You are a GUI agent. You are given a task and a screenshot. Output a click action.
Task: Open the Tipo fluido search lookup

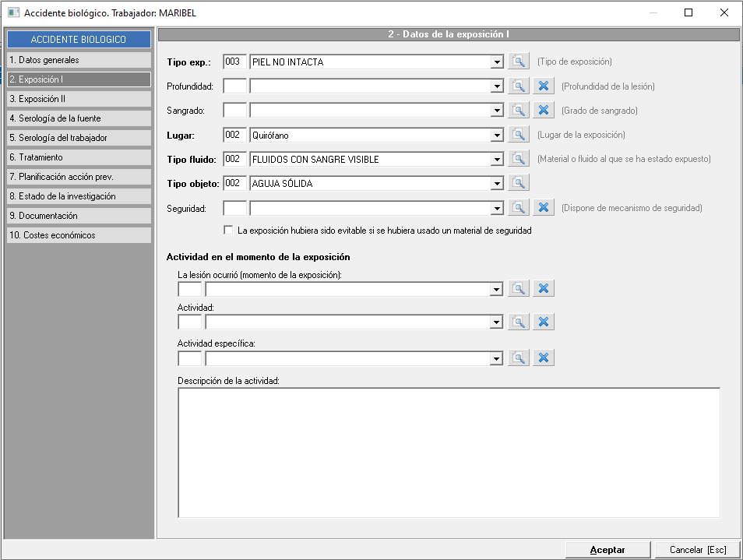coord(519,159)
